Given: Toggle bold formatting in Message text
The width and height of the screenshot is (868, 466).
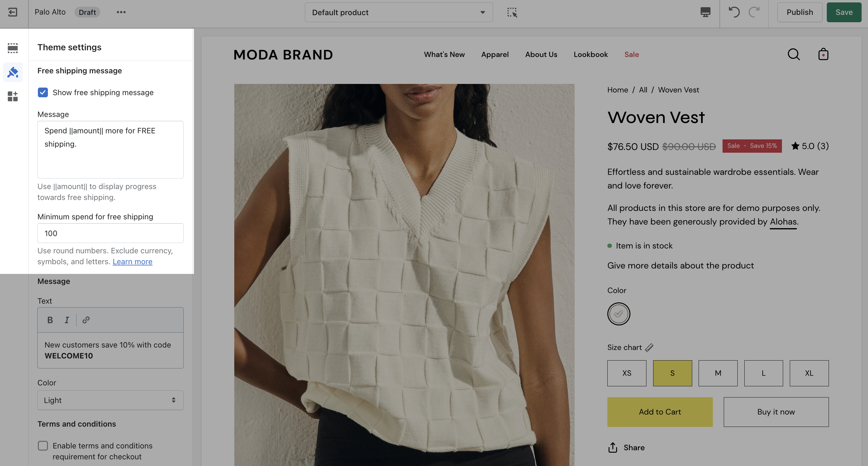Looking at the screenshot, I should pos(50,320).
